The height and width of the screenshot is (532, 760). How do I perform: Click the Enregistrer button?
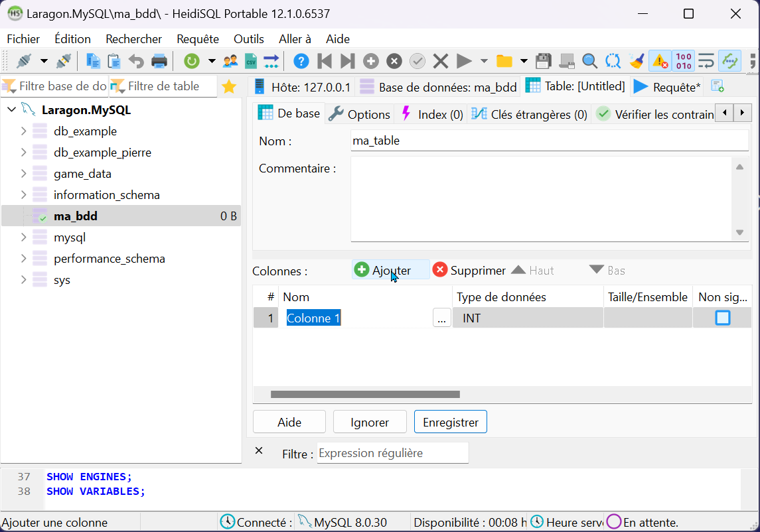pos(450,422)
